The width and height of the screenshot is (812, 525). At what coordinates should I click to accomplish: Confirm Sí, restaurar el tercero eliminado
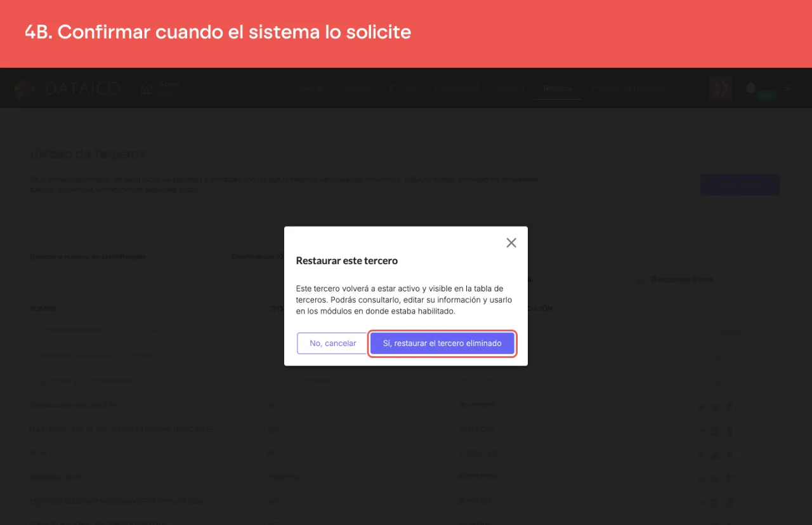click(x=442, y=343)
